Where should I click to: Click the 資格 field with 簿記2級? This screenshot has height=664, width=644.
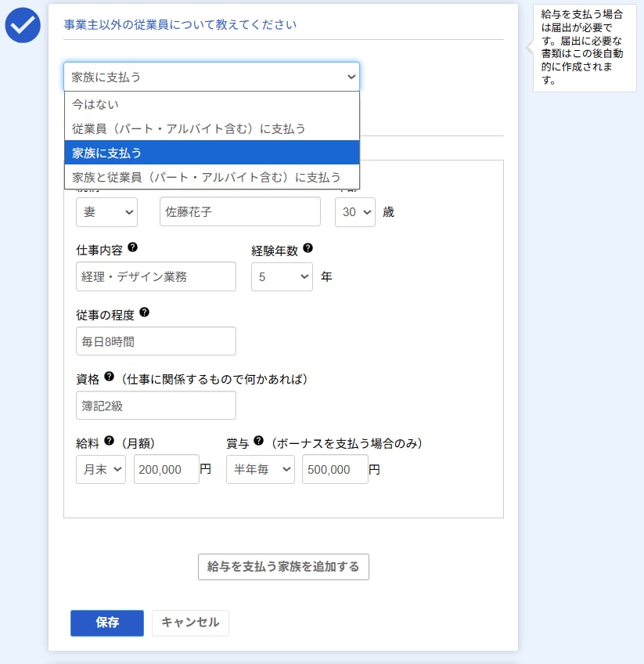[x=157, y=406]
